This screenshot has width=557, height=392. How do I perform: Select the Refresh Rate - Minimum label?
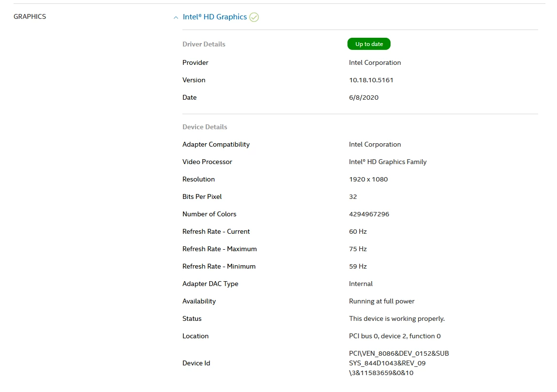tap(219, 266)
